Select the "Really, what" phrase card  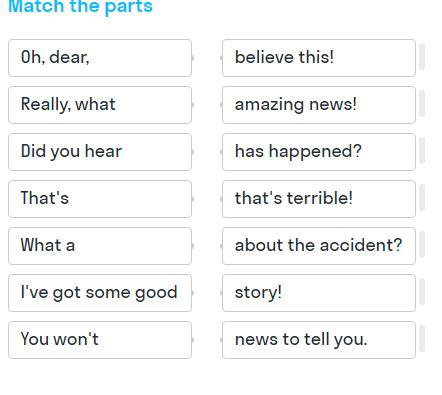coord(100,105)
